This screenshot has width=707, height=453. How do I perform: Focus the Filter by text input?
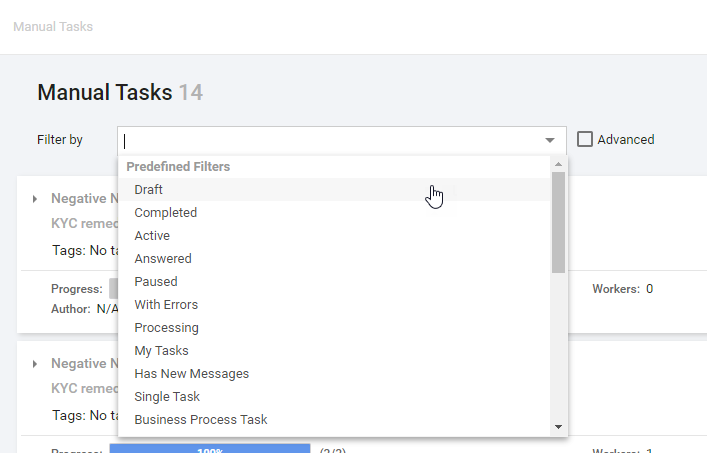tap(331, 141)
